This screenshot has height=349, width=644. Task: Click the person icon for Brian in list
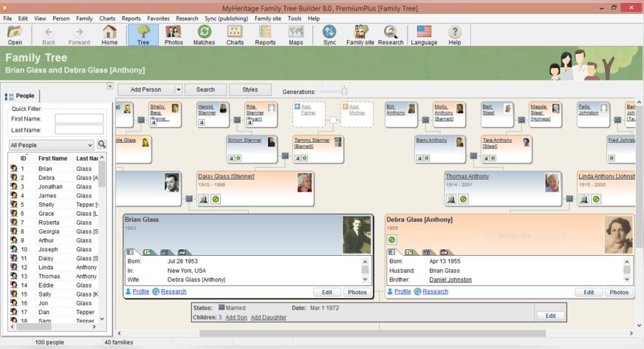point(13,168)
